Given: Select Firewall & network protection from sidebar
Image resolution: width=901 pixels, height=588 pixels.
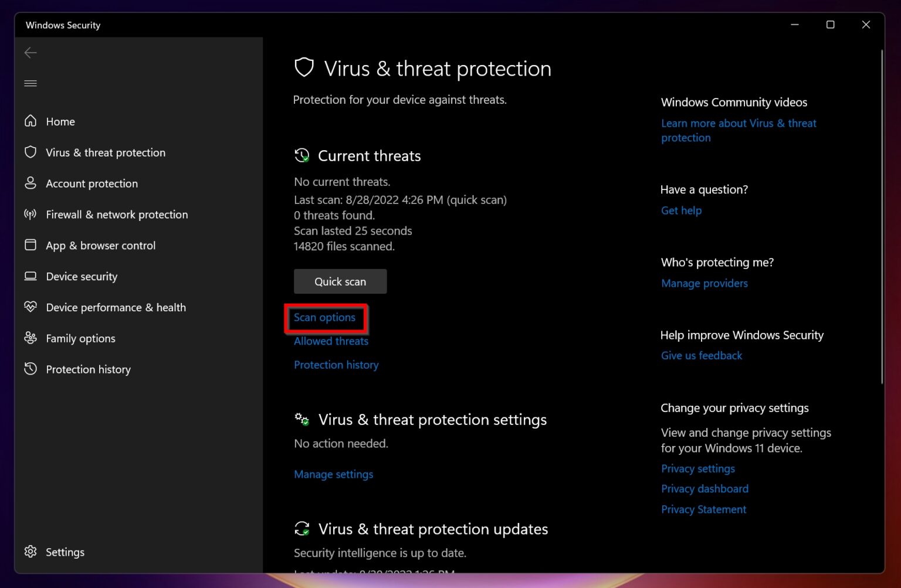Looking at the screenshot, I should pos(116,214).
